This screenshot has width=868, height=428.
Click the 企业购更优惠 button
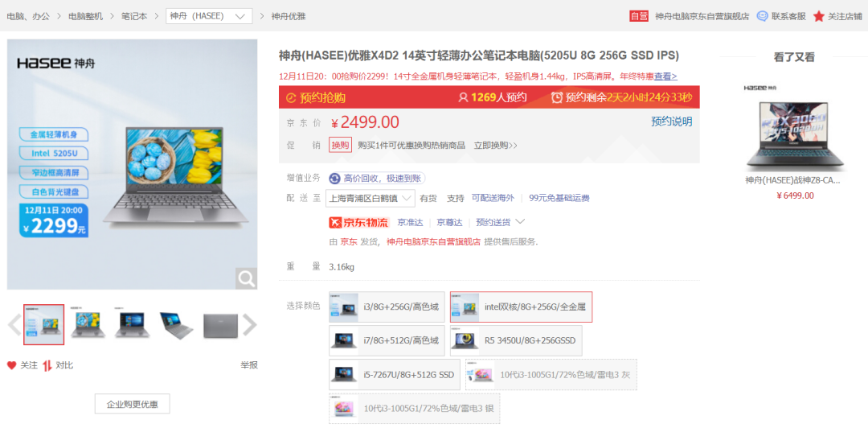(x=132, y=404)
